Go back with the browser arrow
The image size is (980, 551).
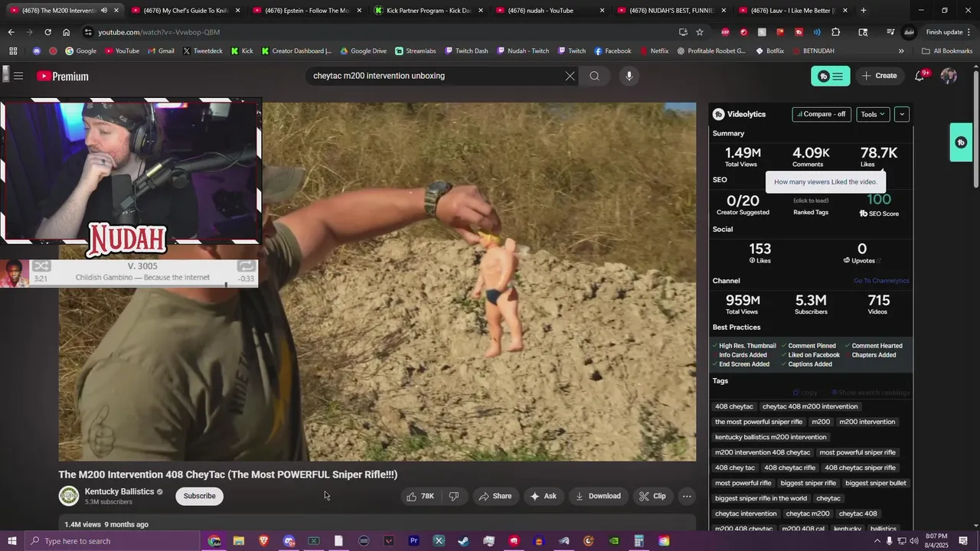click(11, 32)
